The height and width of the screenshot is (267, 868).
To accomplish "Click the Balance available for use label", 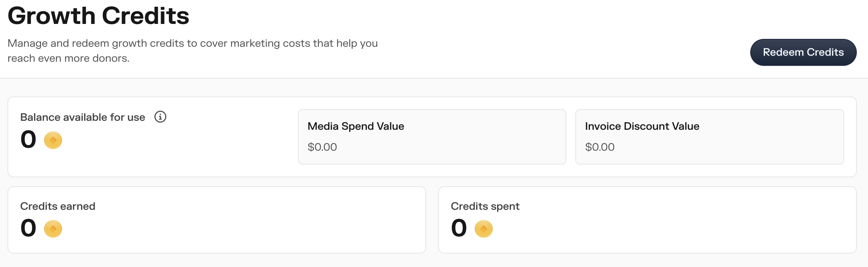I will coord(83,117).
